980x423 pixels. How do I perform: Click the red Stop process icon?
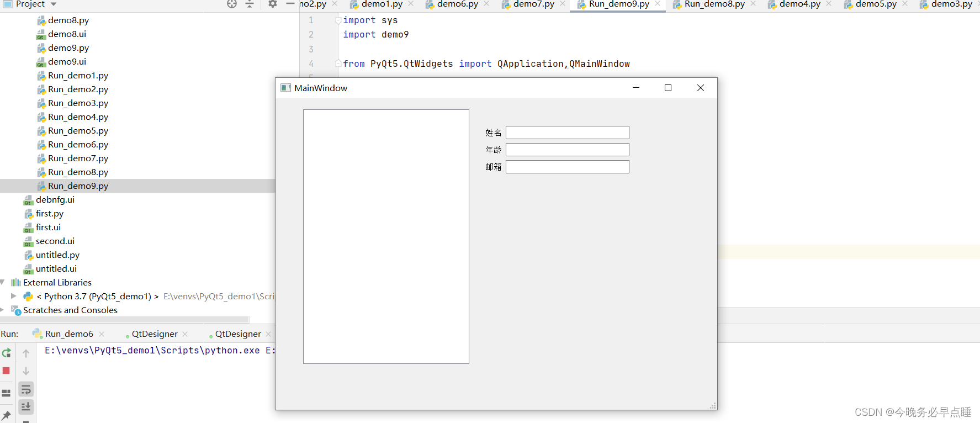tap(7, 371)
